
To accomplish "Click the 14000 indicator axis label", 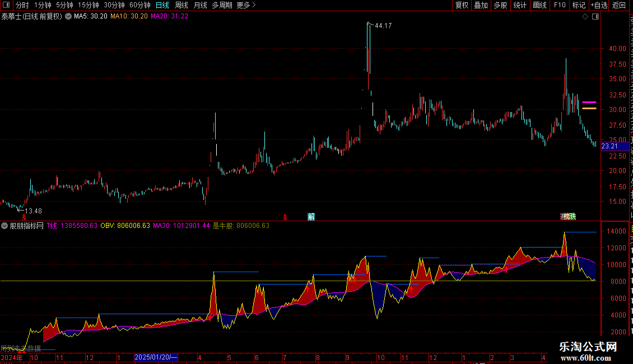I will [616, 231].
